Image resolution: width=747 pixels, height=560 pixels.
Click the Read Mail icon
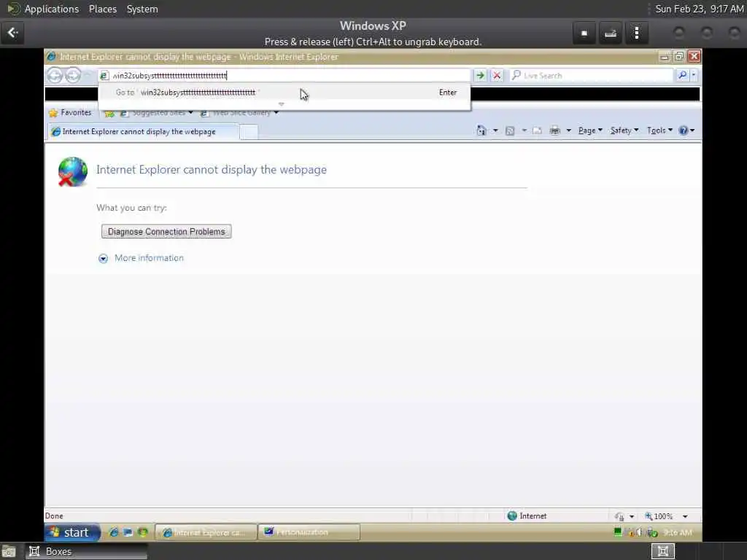538,131
